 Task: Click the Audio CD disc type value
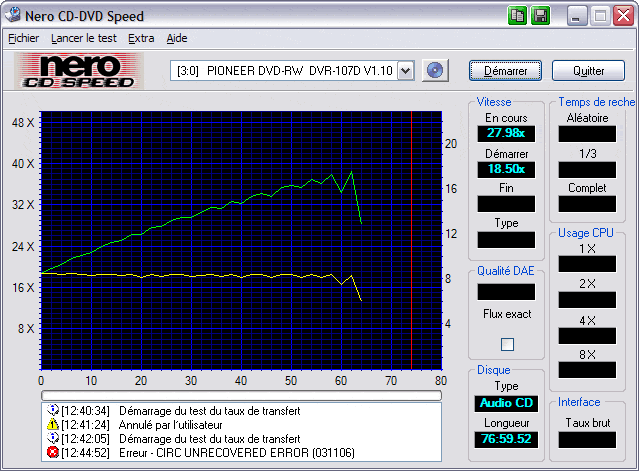506,403
